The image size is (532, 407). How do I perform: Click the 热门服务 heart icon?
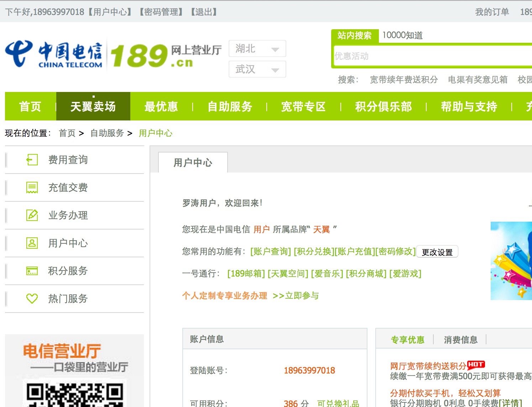[32, 299]
